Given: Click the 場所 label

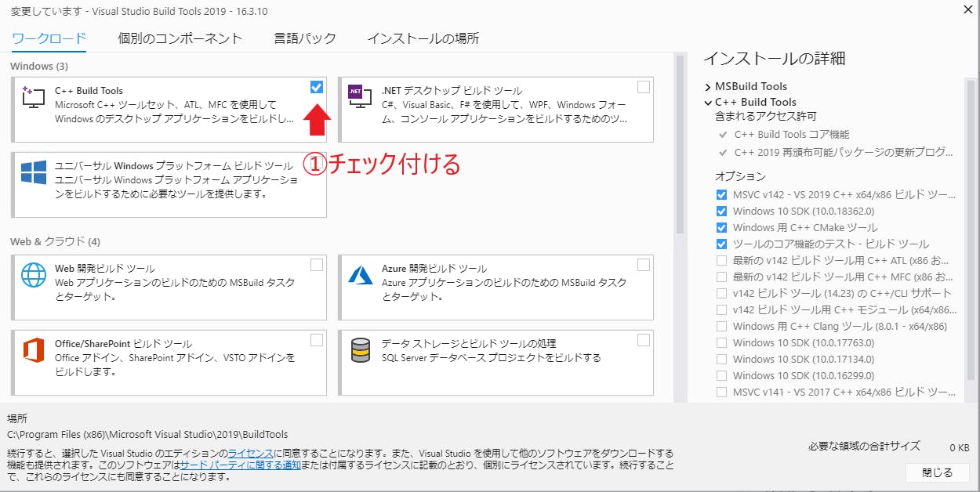Looking at the screenshot, I should (17, 419).
